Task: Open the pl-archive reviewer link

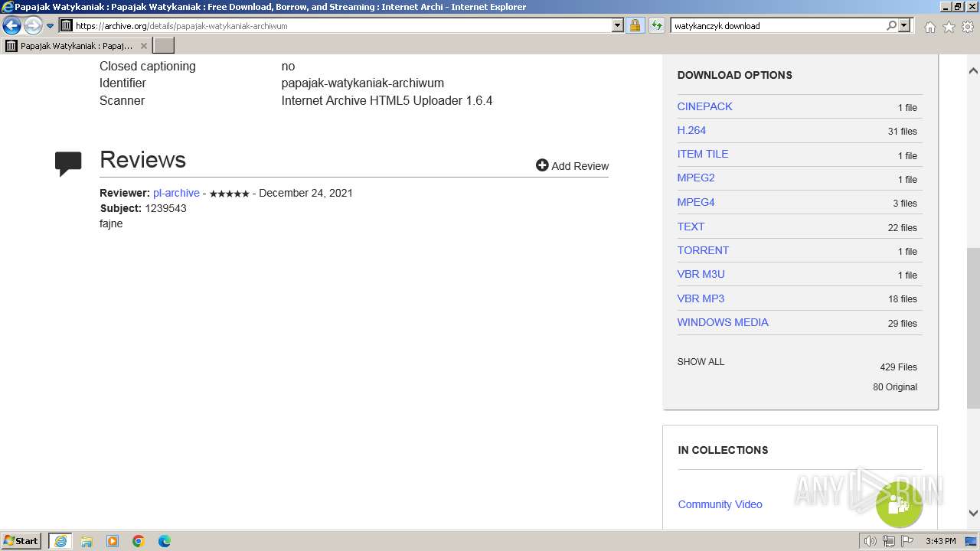Action: click(176, 193)
